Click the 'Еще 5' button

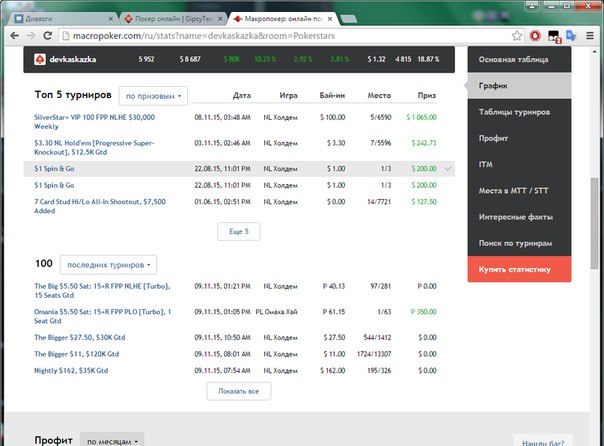tap(239, 231)
